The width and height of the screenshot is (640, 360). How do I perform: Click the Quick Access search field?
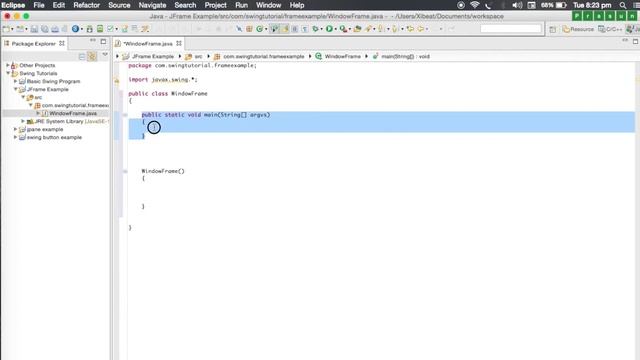click(x=511, y=29)
